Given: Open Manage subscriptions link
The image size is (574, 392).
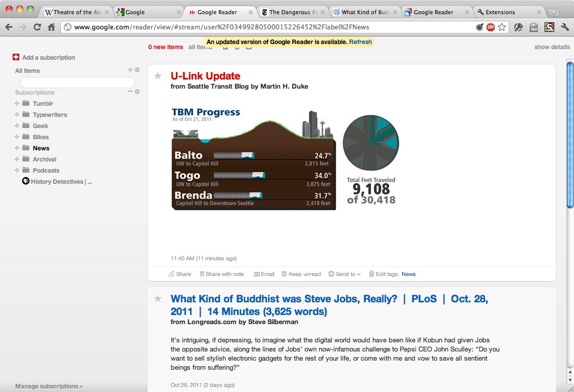Looking at the screenshot, I should (x=48, y=386).
